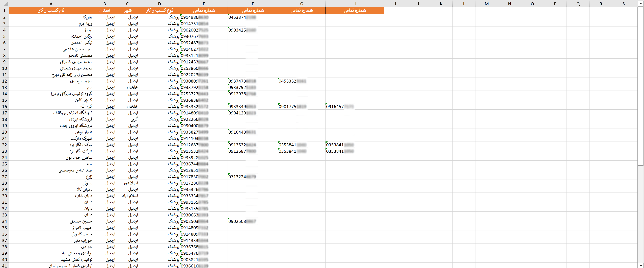Image resolution: width=644 pixels, height=268 pixels.
Task: Select the cell 'جوادی'
Action: click(x=51, y=247)
